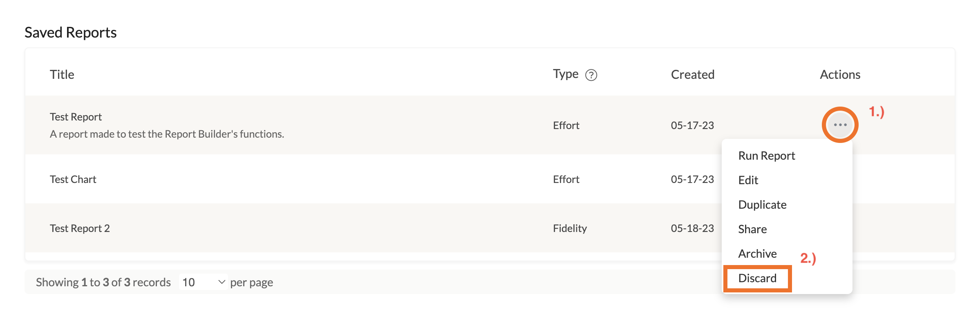Screen dimensions: 980x321
Task: Click the 05-18-23 created date
Action: (692, 228)
